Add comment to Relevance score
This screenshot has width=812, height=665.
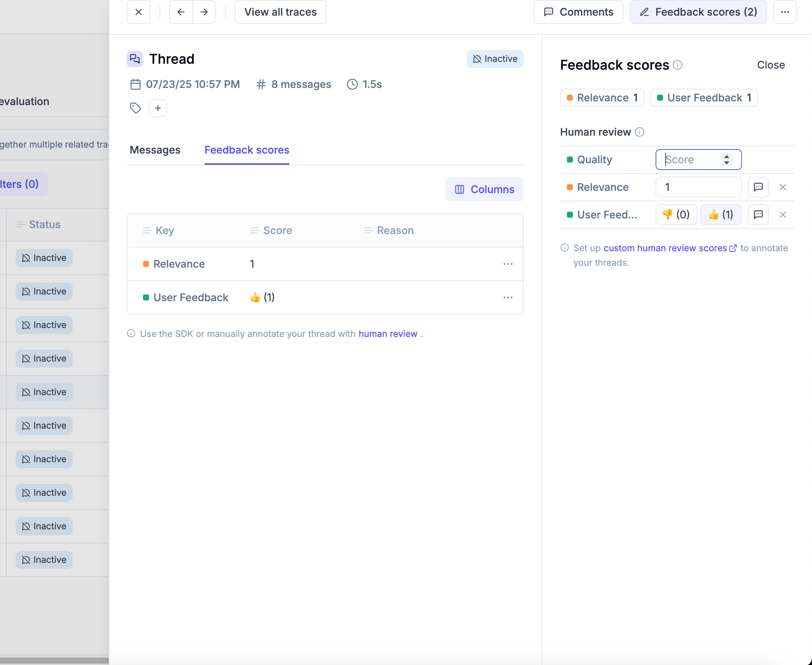click(758, 187)
